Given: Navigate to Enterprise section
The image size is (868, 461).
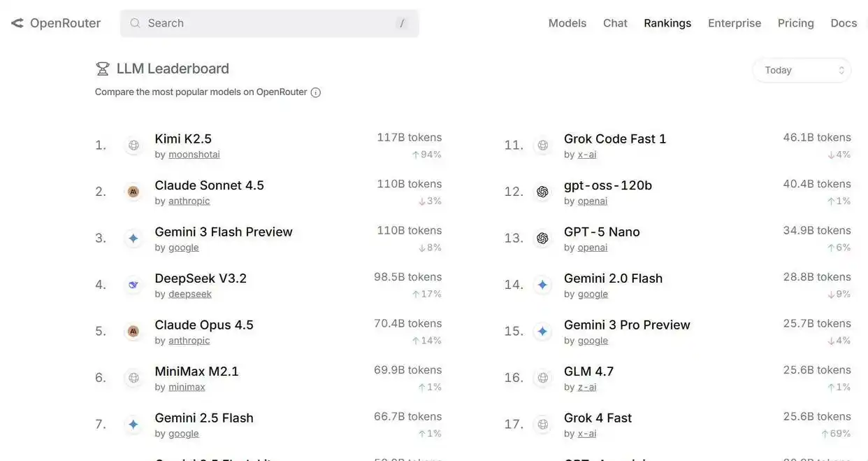Looking at the screenshot, I should [734, 23].
